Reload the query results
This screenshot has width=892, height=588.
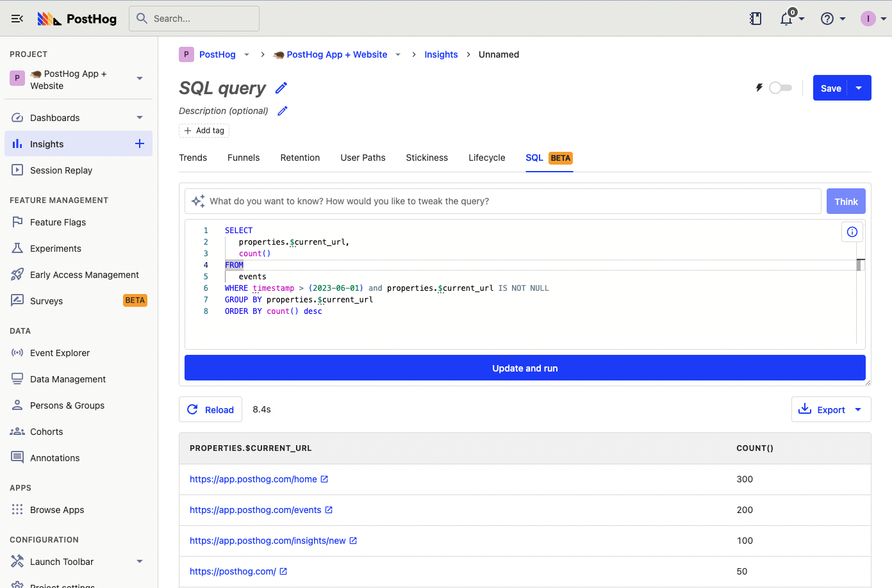(210, 409)
